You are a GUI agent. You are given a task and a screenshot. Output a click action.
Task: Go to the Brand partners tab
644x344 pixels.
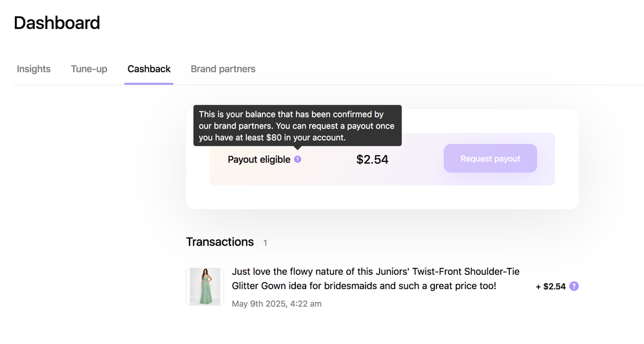(223, 68)
